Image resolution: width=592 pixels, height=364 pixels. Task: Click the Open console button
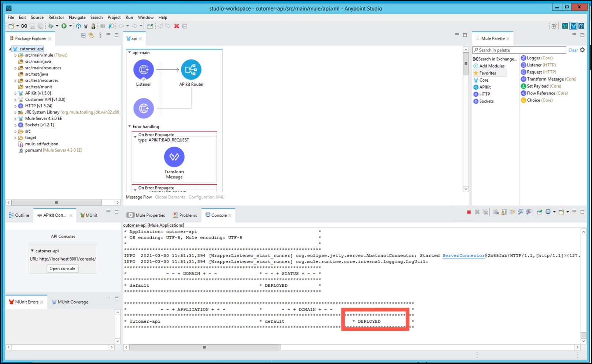point(62,269)
